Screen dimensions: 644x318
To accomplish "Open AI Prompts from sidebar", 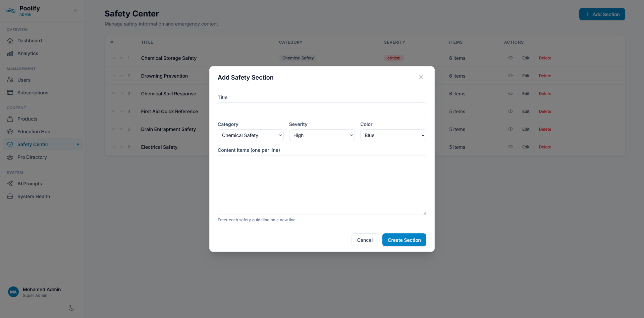I will (43, 184).
